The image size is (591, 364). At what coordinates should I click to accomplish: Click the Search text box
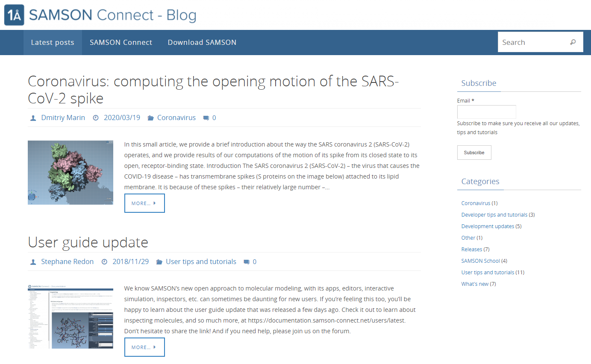pyautogui.click(x=534, y=42)
